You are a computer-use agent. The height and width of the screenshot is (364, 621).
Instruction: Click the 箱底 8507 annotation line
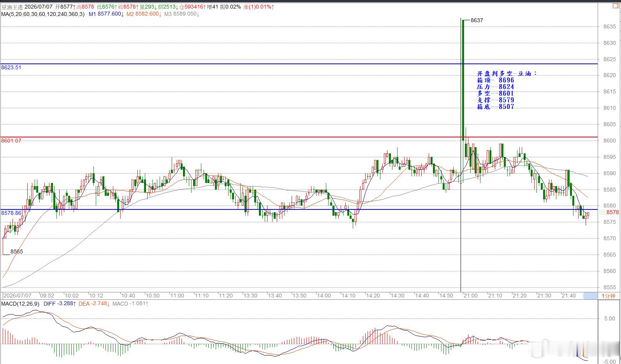coord(495,106)
